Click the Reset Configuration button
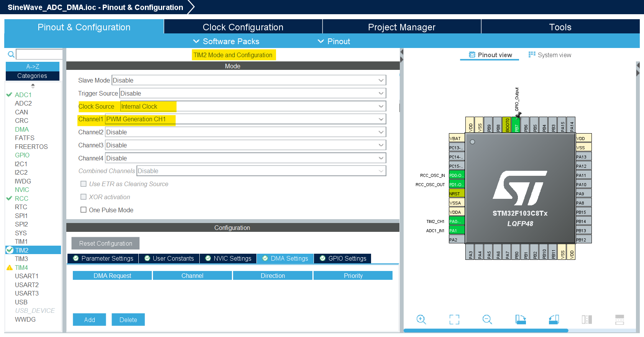This screenshot has width=644, height=337. 105,243
